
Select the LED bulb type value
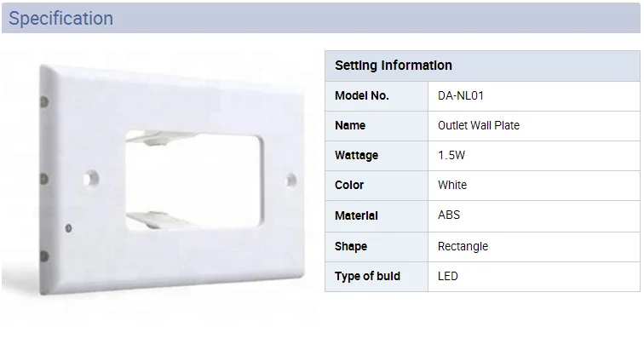coord(448,276)
